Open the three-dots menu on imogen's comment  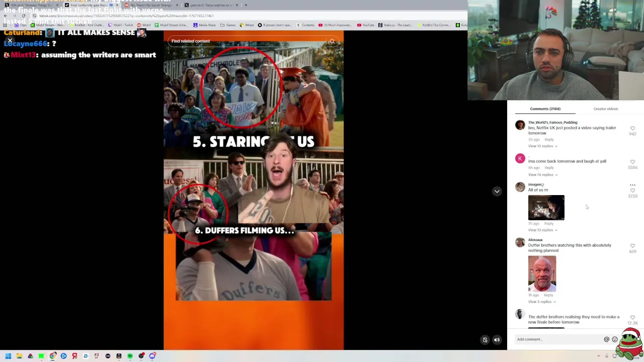pyautogui.click(x=632, y=185)
